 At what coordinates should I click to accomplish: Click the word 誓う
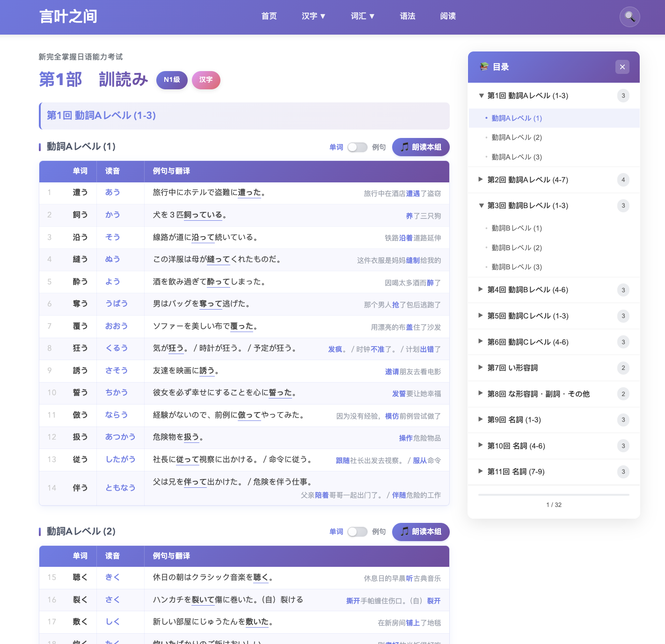(80, 393)
